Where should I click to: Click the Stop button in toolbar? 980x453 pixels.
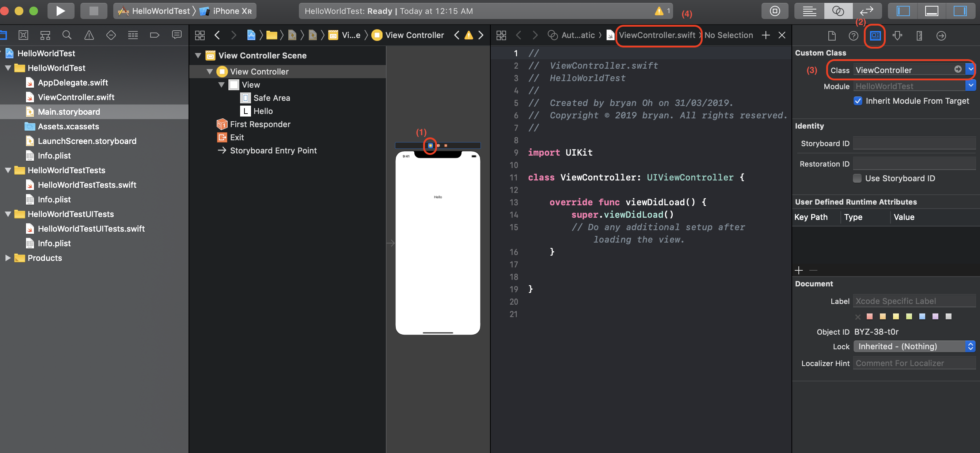(94, 11)
